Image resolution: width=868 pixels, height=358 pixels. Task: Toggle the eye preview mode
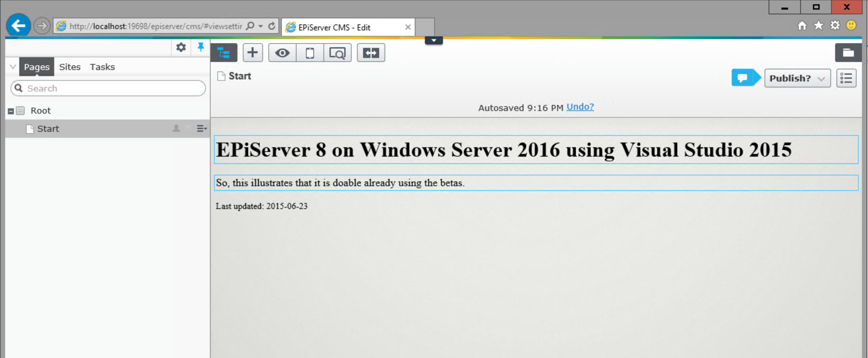click(282, 53)
